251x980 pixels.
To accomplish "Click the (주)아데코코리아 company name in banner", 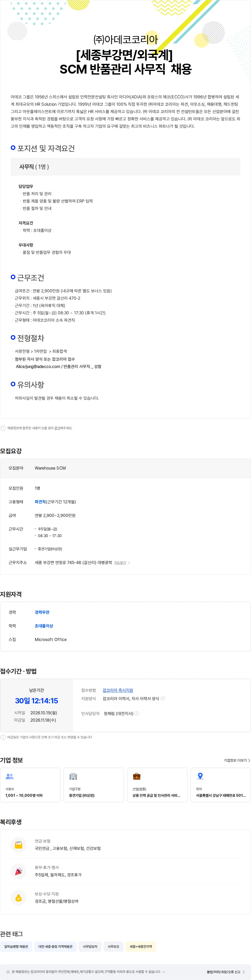I will pos(125,39).
